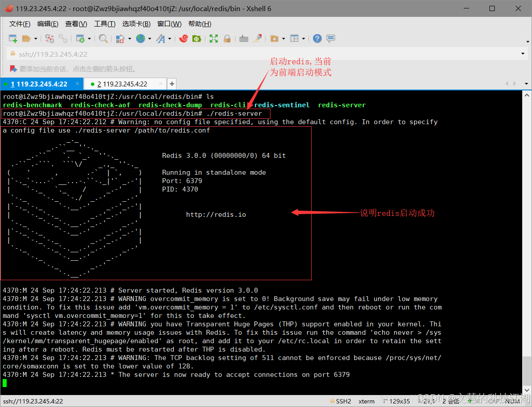Viewport: 532px width, 407px height.
Task: Expand the font icon dropdown arrow
Action: point(170,39)
